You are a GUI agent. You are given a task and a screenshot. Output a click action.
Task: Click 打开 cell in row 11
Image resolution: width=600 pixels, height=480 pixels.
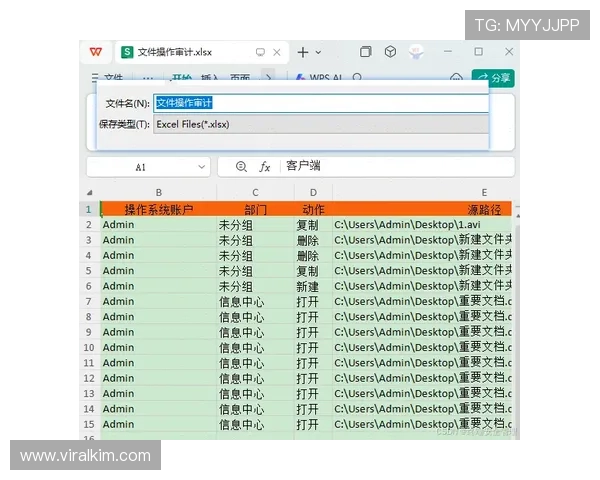pyautogui.click(x=313, y=363)
